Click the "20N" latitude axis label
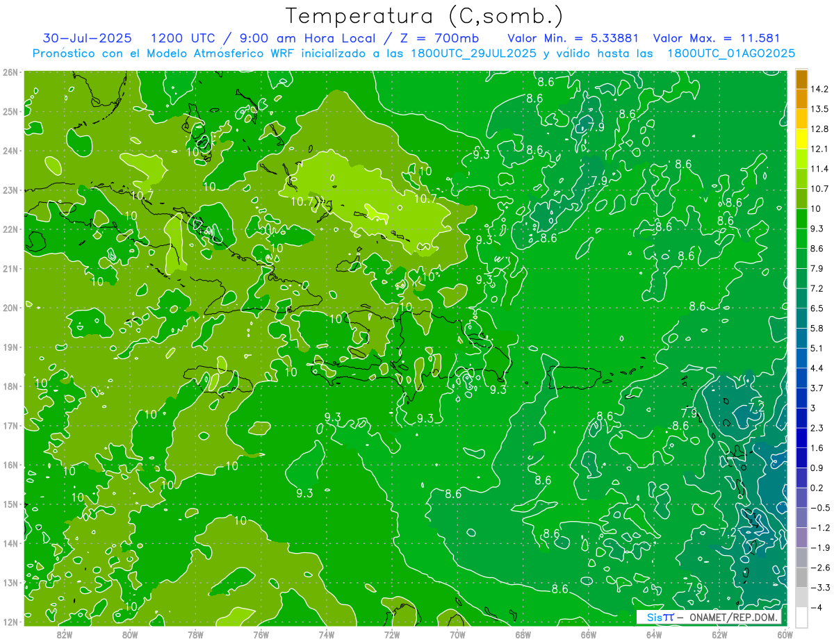This screenshot has height=644, width=834. click(10, 308)
